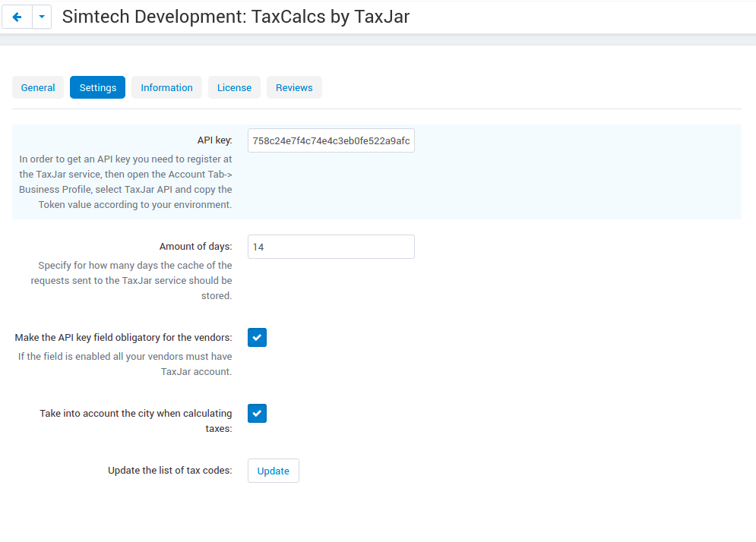
Task: Click the API key help text about TaxJar registration
Action: (x=125, y=181)
